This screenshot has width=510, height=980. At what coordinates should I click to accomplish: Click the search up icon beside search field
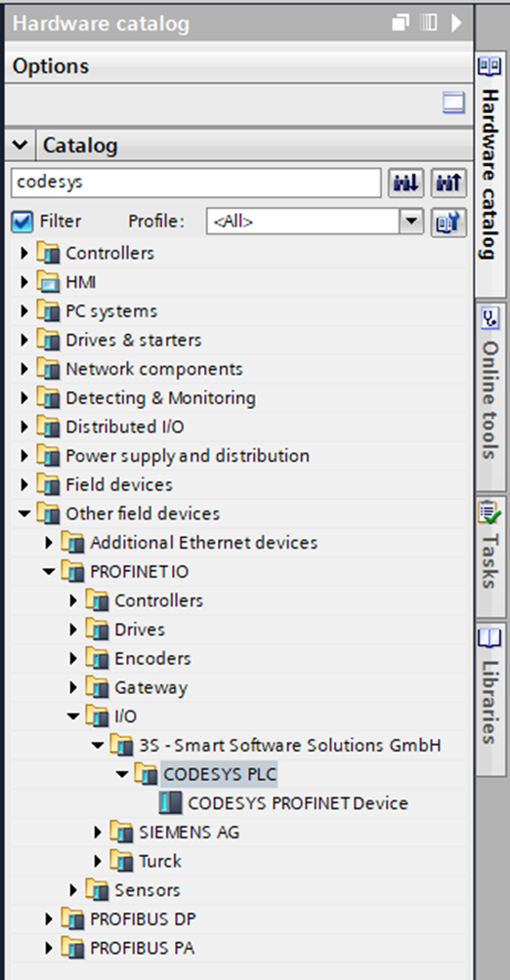pos(448,184)
